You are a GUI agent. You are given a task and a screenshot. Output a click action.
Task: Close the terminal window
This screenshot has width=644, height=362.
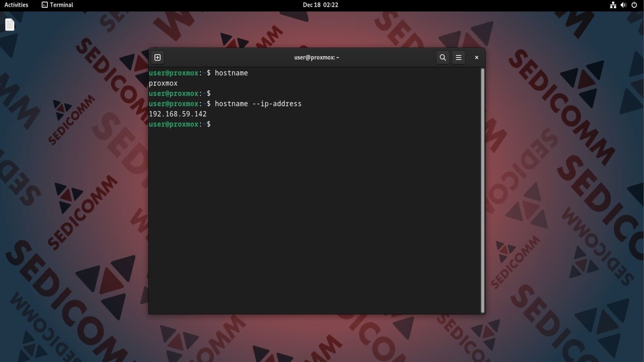coord(476,57)
